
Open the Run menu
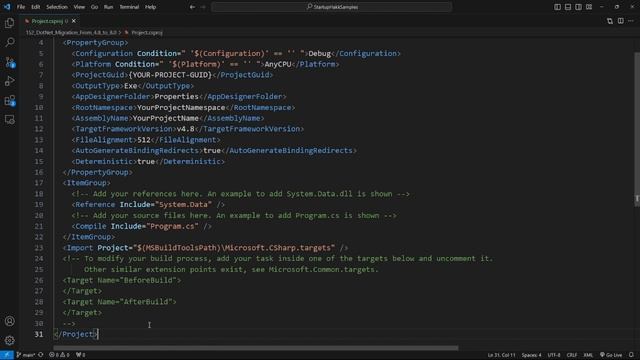(x=108, y=7)
